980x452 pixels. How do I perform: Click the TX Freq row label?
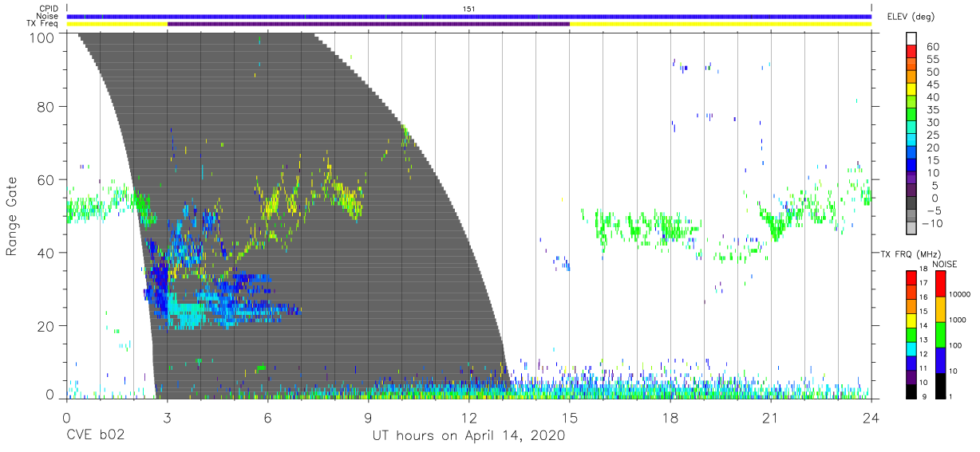[x=43, y=24]
